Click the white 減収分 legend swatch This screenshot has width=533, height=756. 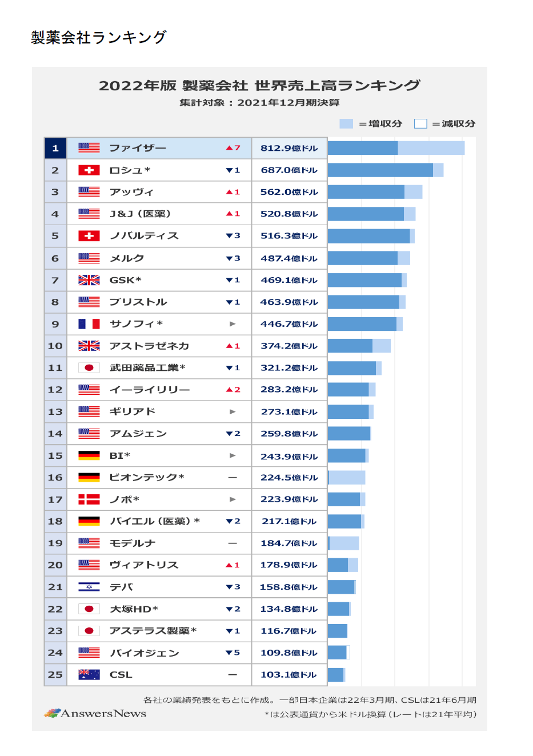pos(420,123)
